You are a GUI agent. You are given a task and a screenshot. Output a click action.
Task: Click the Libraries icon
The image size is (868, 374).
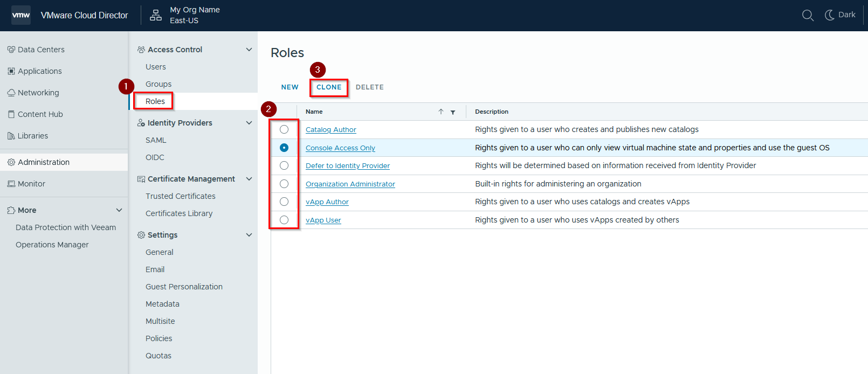click(11, 136)
